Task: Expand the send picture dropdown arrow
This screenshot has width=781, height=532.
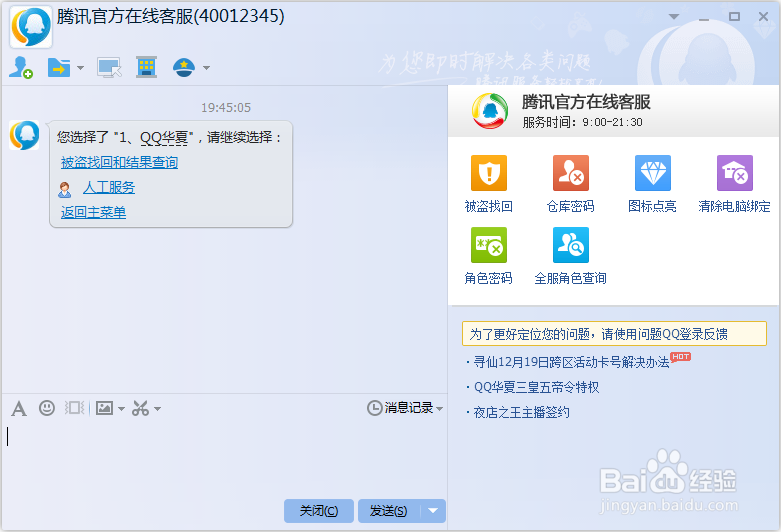Action: pos(121,409)
